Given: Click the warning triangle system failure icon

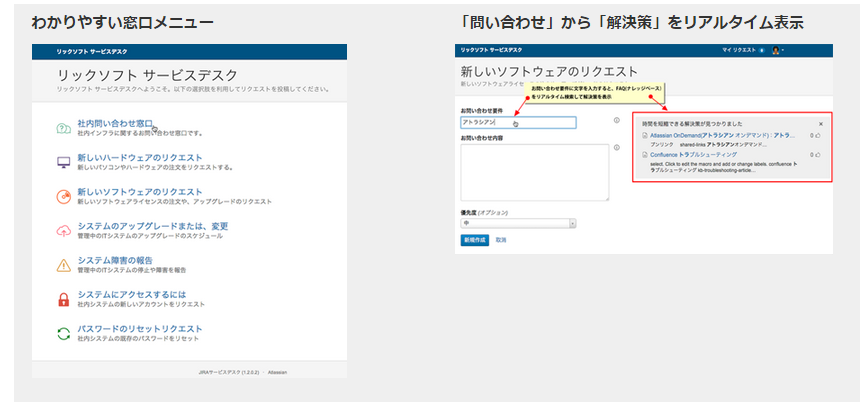Looking at the screenshot, I should 62,264.
